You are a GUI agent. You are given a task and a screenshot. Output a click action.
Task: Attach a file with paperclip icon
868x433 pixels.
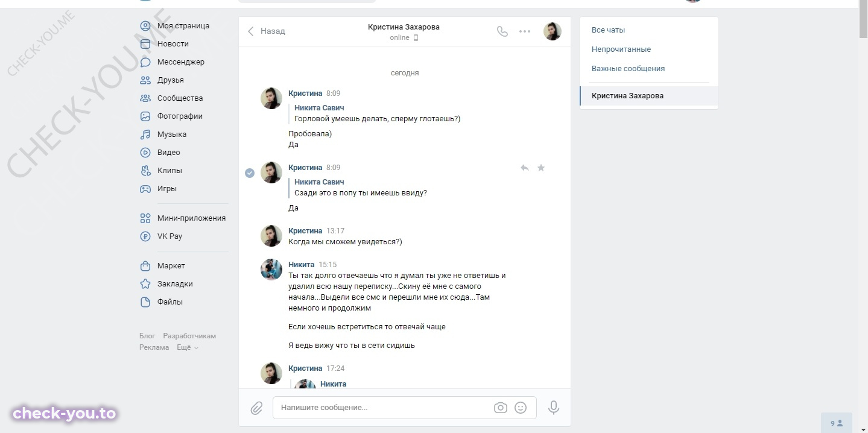[256, 408]
